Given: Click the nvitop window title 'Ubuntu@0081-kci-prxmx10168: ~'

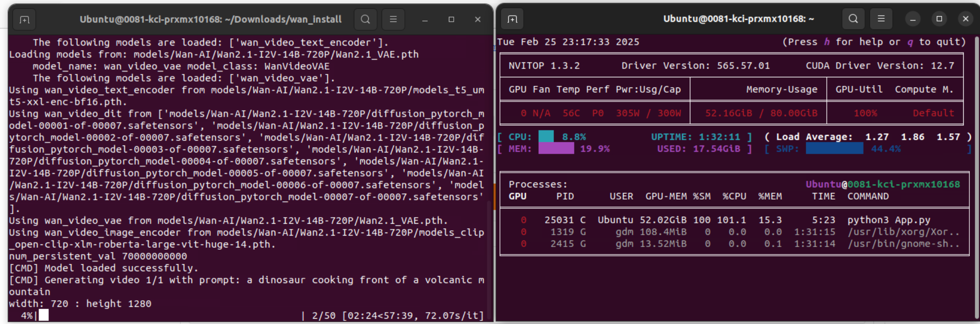Looking at the screenshot, I should [739, 19].
